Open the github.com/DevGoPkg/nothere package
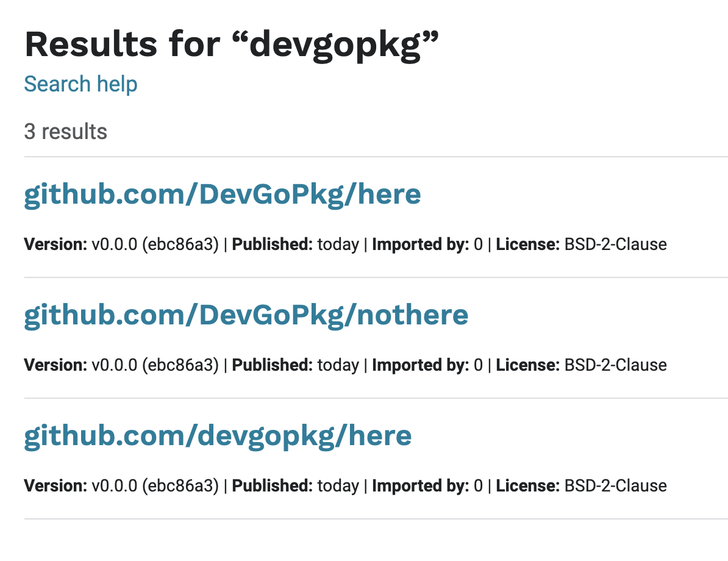This screenshot has width=728, height=561. (246, 315)
